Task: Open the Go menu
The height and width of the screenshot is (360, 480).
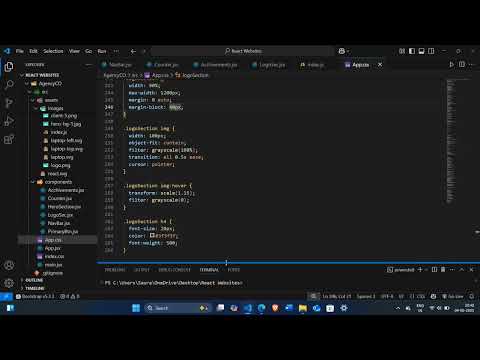Action: [88, 51]
